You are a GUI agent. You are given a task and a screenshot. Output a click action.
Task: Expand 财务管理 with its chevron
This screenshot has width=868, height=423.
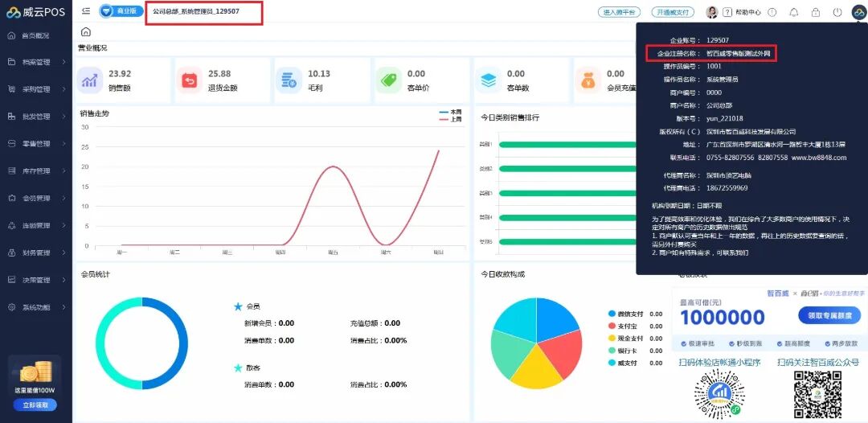tap(63, 253)
